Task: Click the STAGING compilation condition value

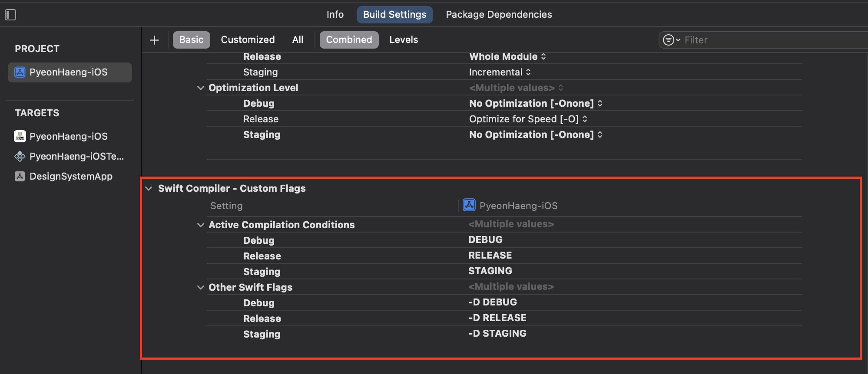Action: (490, 271)
